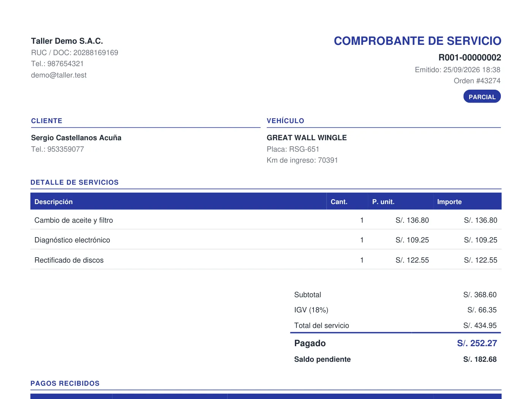Click the "VEHÍCULO" section heading
The image size is (532, 399).
pyautogui.click(x=285, y=121)
